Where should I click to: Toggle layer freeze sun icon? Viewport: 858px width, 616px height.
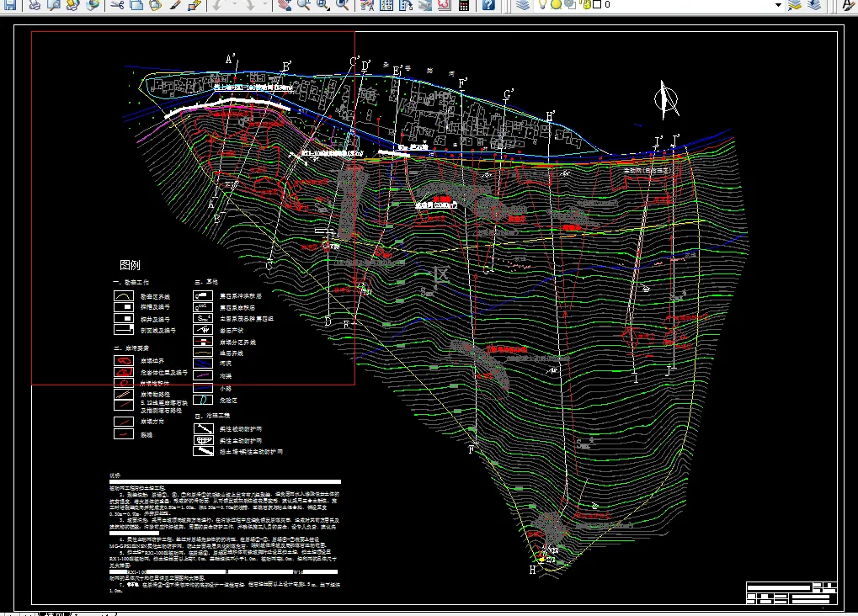click(x=556, y=4)
